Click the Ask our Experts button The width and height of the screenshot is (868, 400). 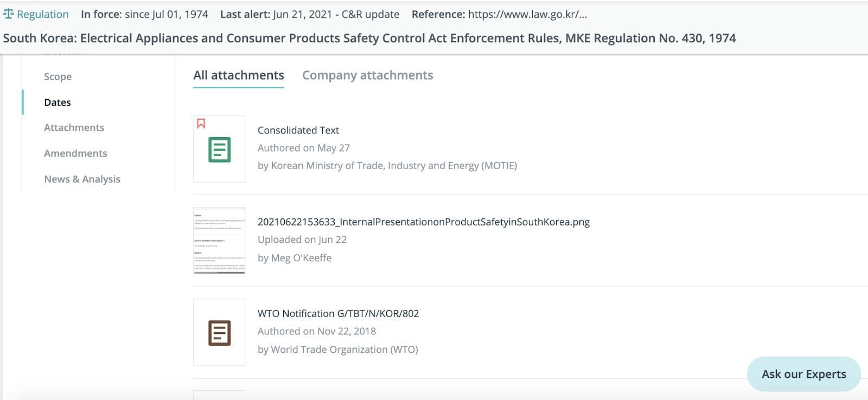[x=803, y=374]
